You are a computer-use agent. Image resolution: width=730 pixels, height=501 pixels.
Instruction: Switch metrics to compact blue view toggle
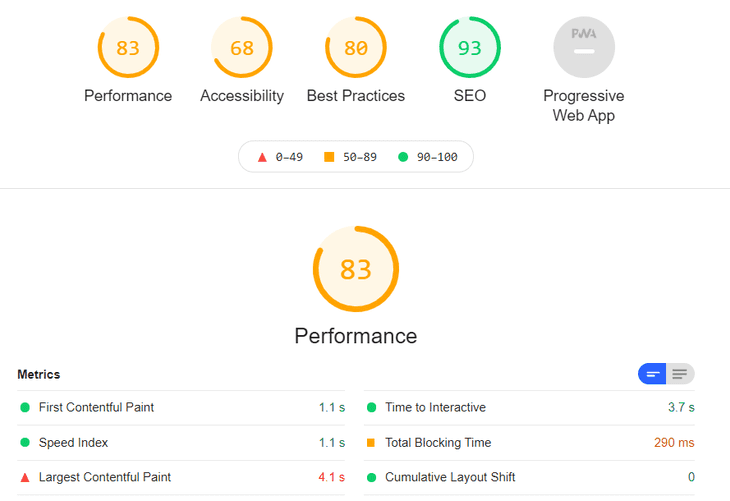(x=653, y=374)
